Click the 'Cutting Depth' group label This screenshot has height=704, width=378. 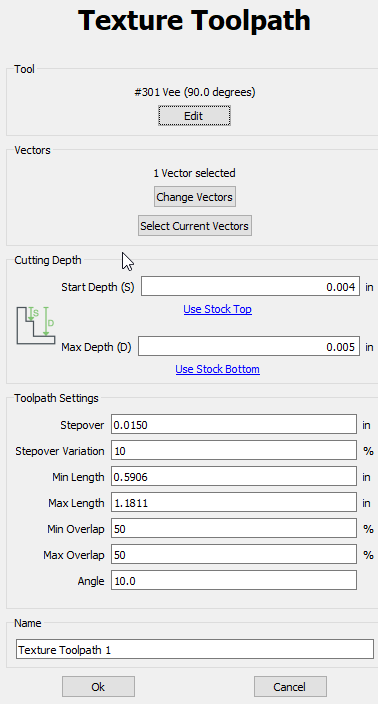coord(48,260)
